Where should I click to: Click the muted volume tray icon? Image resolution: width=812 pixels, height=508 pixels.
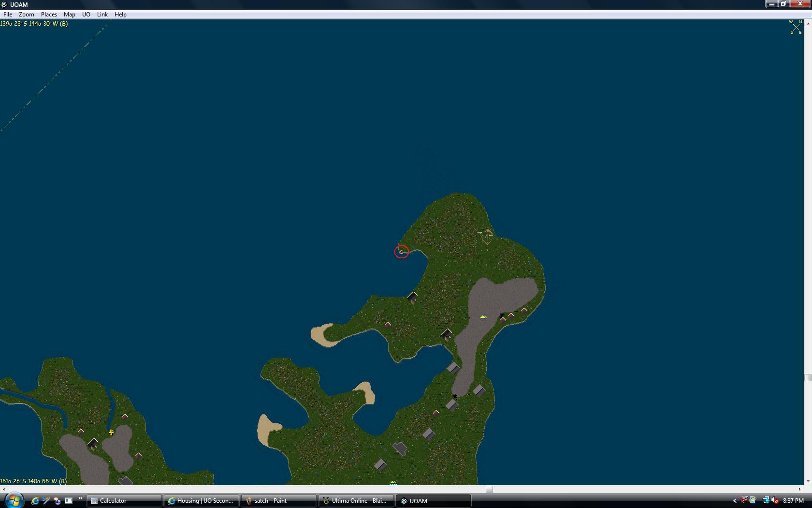pos(775,501)
